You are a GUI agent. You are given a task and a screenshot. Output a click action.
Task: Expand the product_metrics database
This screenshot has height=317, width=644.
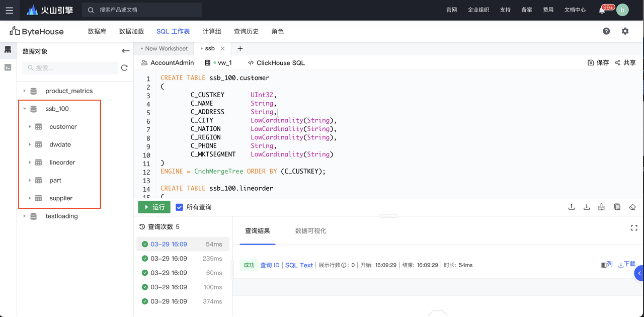(25, 91)
